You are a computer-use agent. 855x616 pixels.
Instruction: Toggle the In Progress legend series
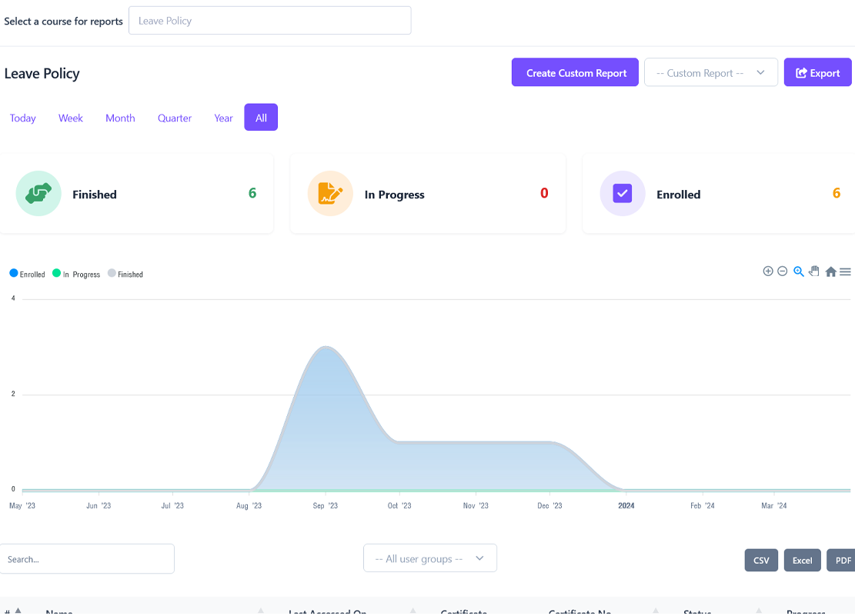[x=76, y=274]
